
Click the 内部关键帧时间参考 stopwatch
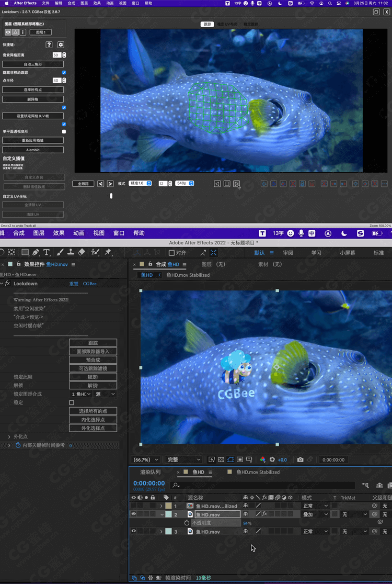click(18, 445)
